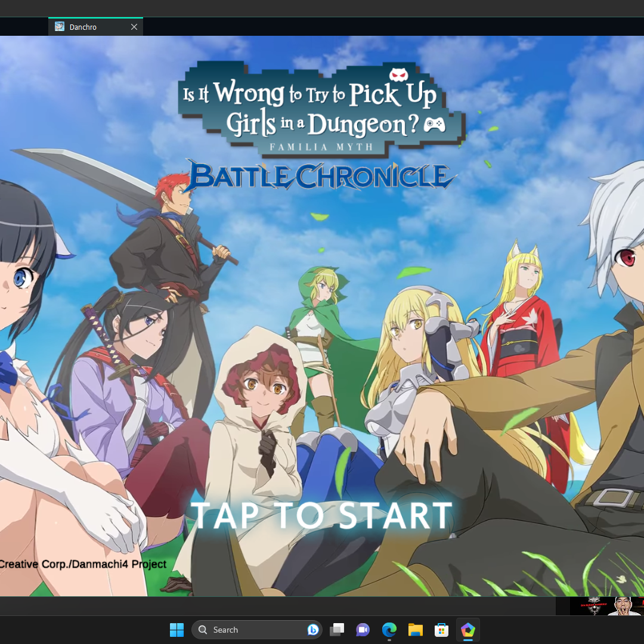Open File Explorer from the taskbar

coord(415,630)
